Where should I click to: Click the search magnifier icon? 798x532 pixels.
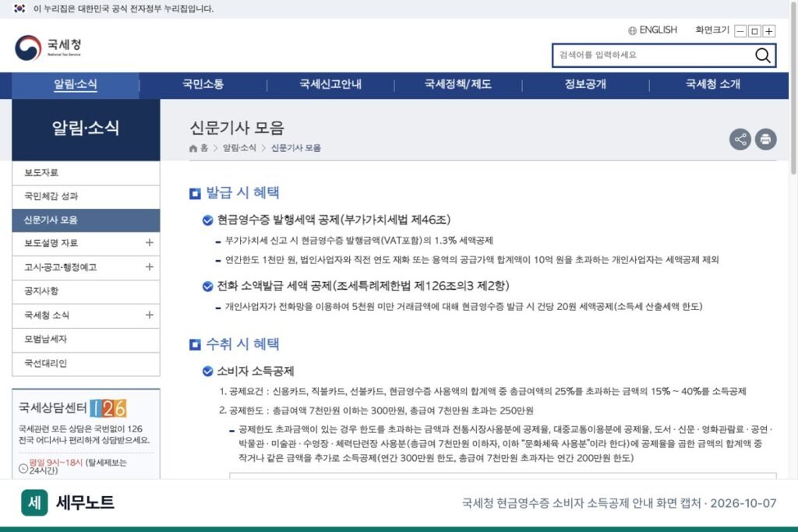(762, 55)
